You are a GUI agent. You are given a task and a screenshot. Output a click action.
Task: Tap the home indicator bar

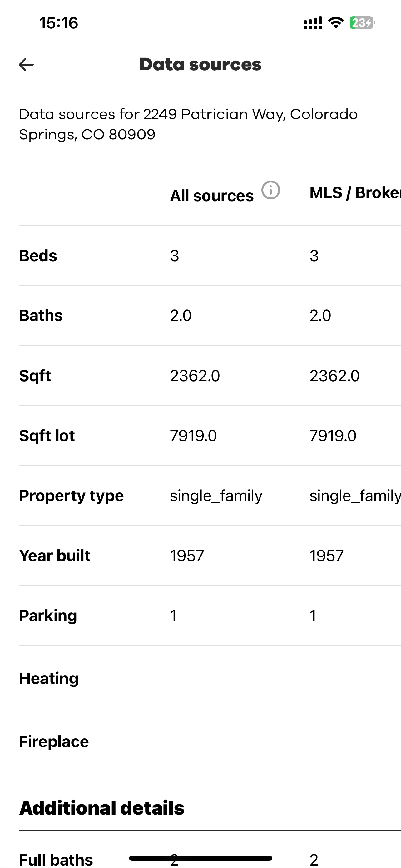[x=201, y=858]
